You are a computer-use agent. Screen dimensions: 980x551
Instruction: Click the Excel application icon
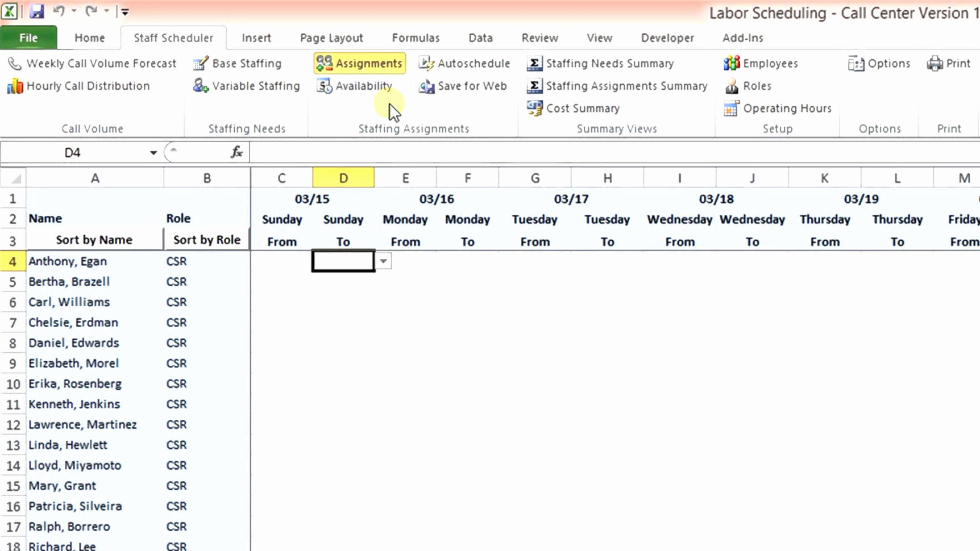[10, 11]
